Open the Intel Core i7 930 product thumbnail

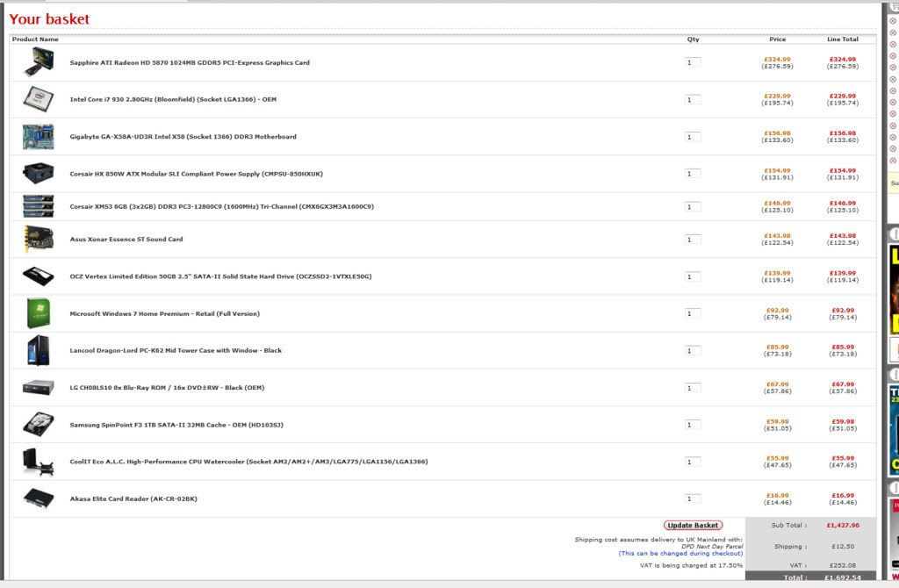[x=39, y=99]
